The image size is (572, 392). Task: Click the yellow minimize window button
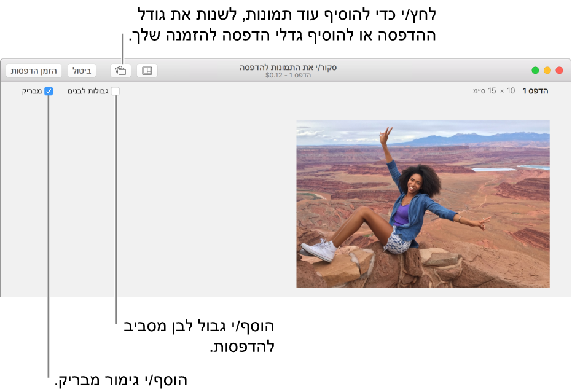547,70
